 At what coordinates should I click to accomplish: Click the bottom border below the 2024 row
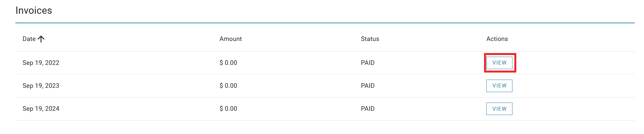[325, 120]
